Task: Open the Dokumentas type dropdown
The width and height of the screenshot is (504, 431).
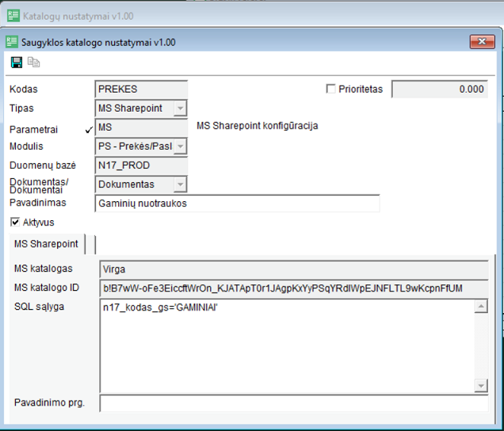Action: (x=180, y=185)
